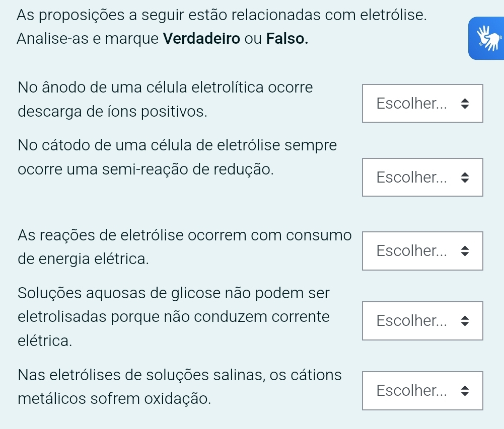Click the arrow icon on energia elétrica dropdown
This screenshot has height=429, width=504.
coord(465,251)
